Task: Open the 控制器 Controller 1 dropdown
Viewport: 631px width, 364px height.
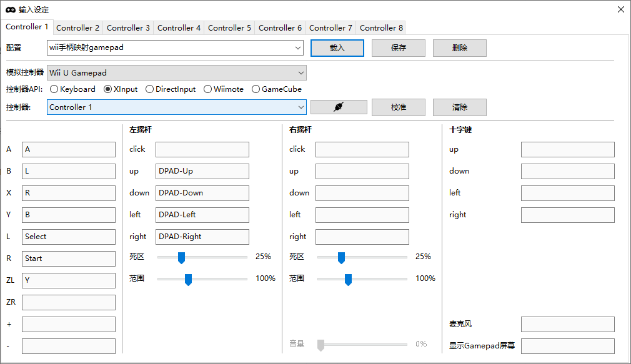Action: click(x=177, y=107)
